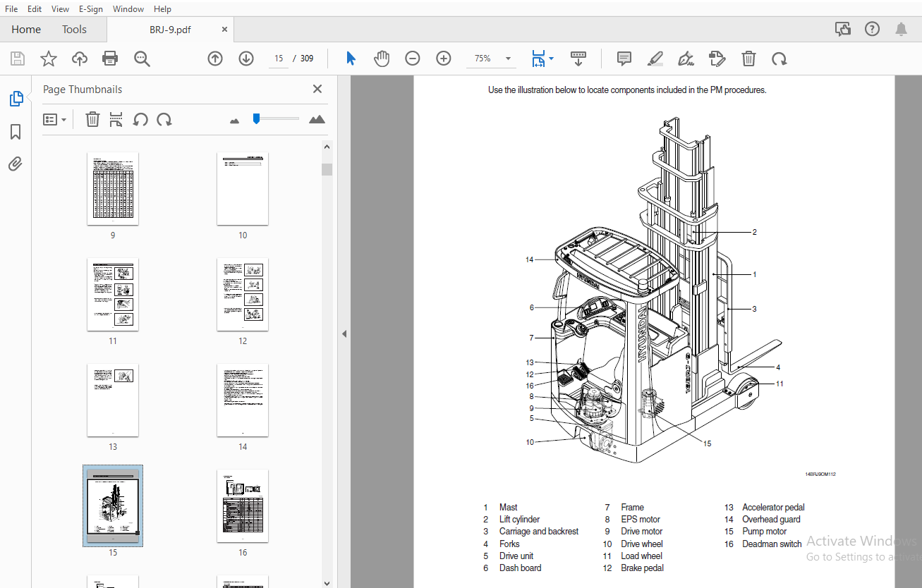The image size is (922, 588).
Task: Click the insert pages icon in thumbnails panel
Action: (x=116, y=119)
